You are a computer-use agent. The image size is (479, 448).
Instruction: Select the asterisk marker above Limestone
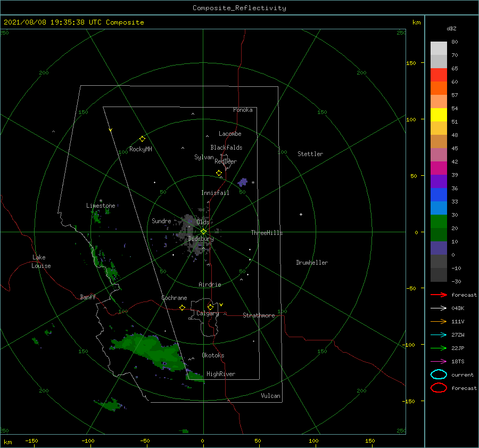point(101,201)
